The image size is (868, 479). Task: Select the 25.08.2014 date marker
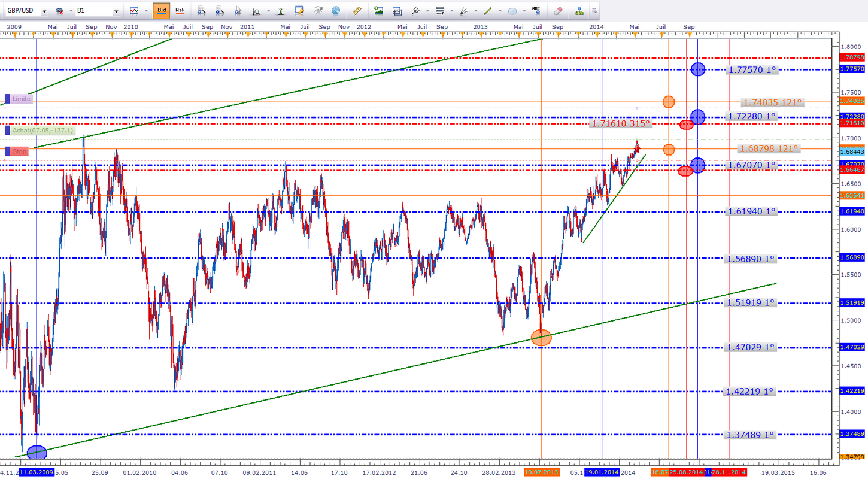(x=686, y=472)
